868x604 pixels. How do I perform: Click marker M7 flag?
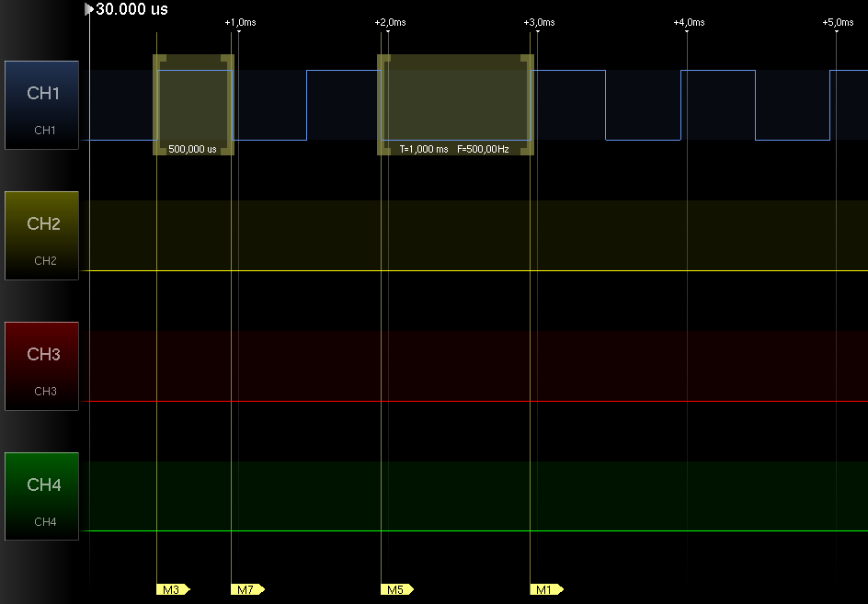(x=247, y=589)
